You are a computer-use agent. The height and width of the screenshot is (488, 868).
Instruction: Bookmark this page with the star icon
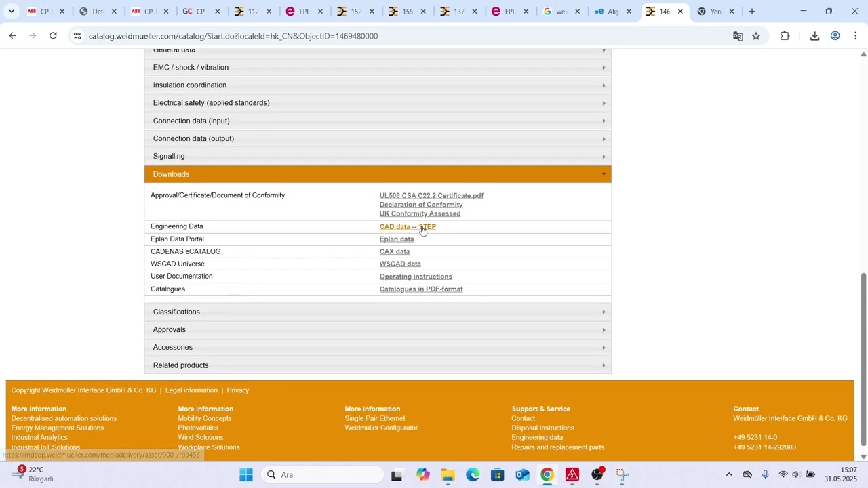click(x=756, y=36)
